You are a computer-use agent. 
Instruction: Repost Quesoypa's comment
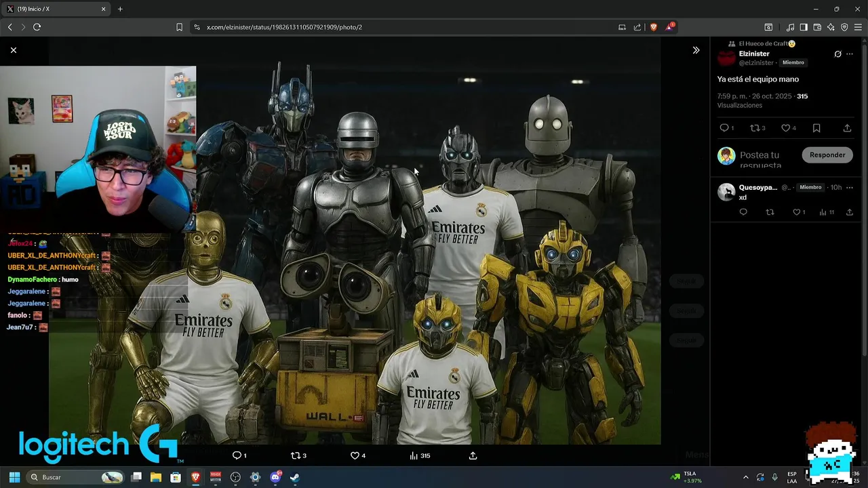coord(770,212)
